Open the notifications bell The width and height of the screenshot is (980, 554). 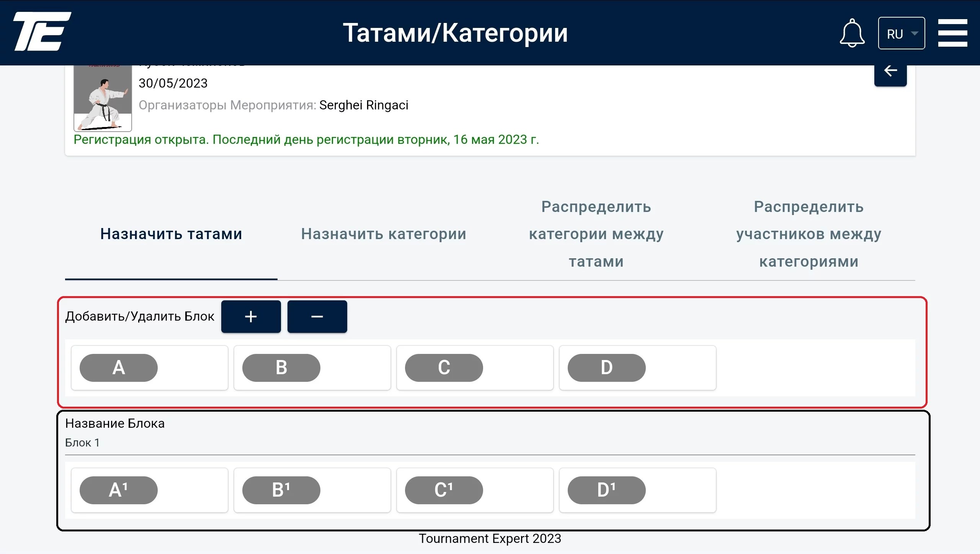click(x=852, y=33)
